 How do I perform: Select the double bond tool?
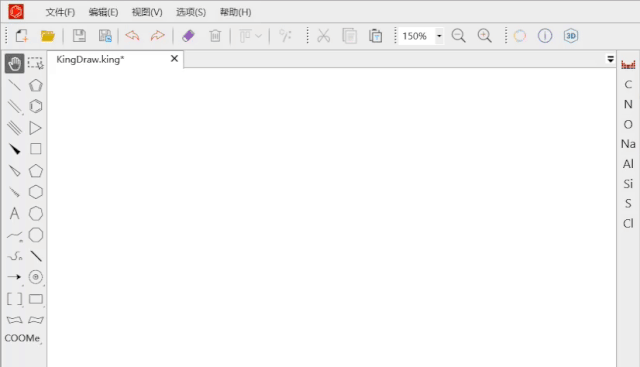click(x=14, y=107)
